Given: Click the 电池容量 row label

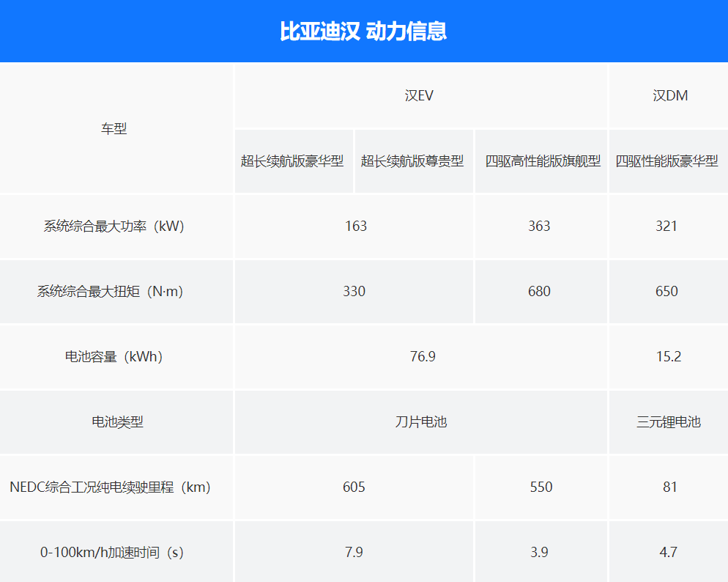Looking at the screenshot, I should point(116,357).
